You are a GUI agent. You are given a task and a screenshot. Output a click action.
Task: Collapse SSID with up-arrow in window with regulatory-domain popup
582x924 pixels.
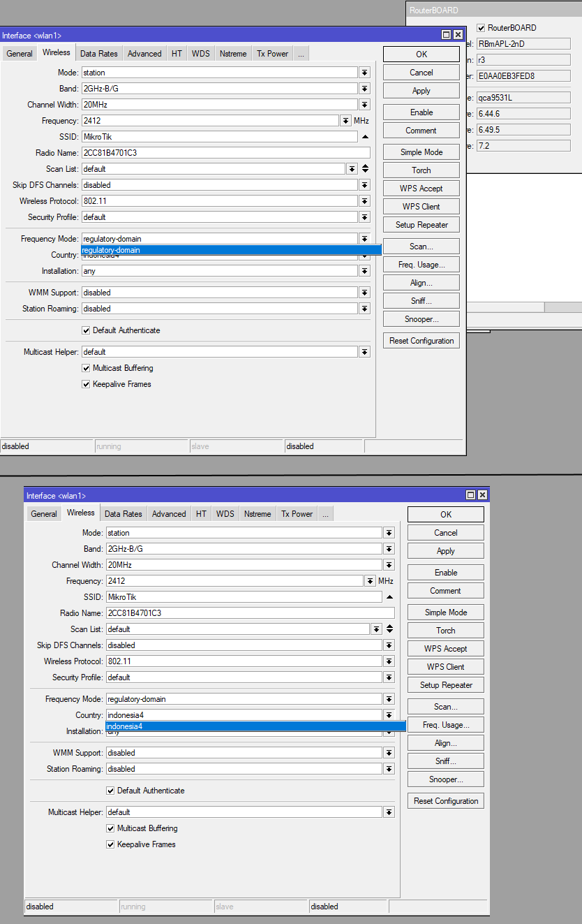(x=365, y=137)
